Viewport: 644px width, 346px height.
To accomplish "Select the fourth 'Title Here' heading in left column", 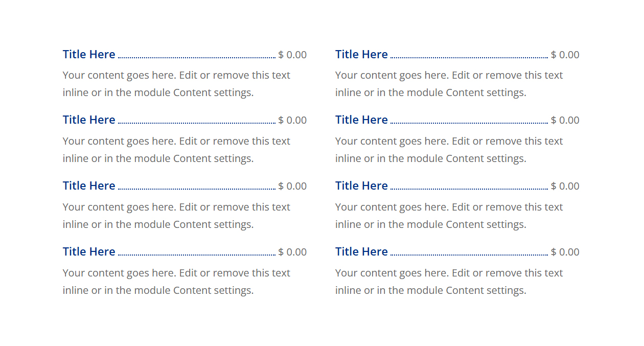I will (89, 251).
